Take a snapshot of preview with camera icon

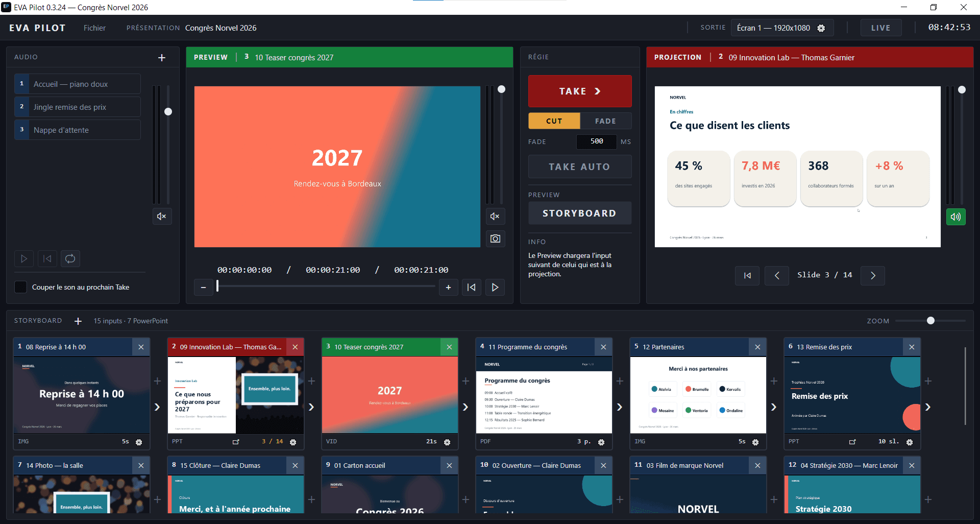[x=495, y=239]
